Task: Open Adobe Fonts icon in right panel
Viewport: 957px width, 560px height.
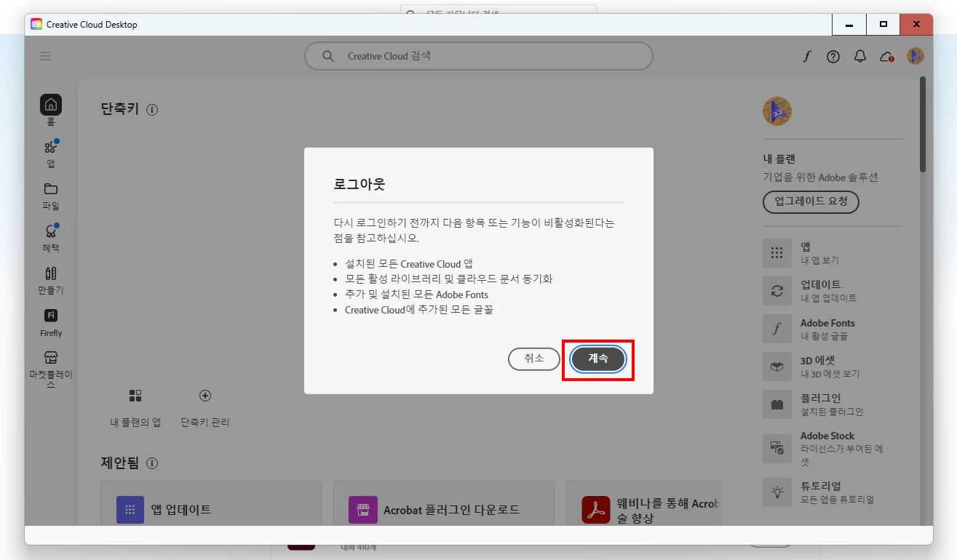Action: pyautogui.click(x=777, y=329)
